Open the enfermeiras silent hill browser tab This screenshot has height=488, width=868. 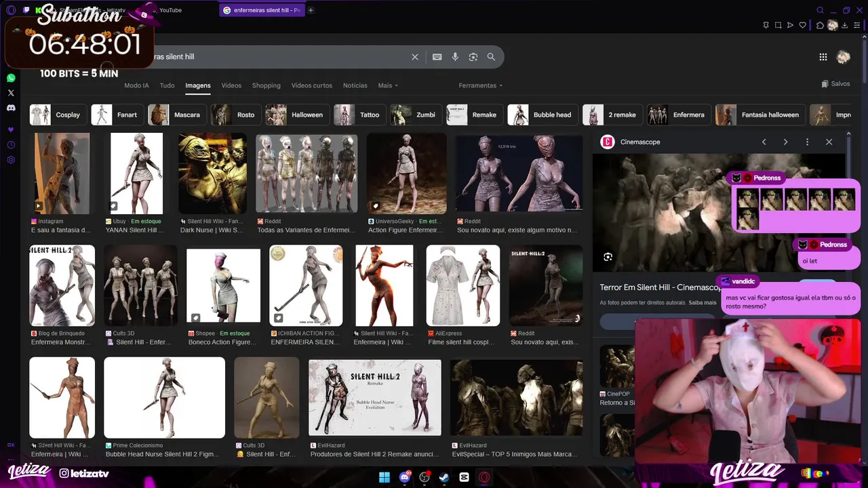[262, 10]
